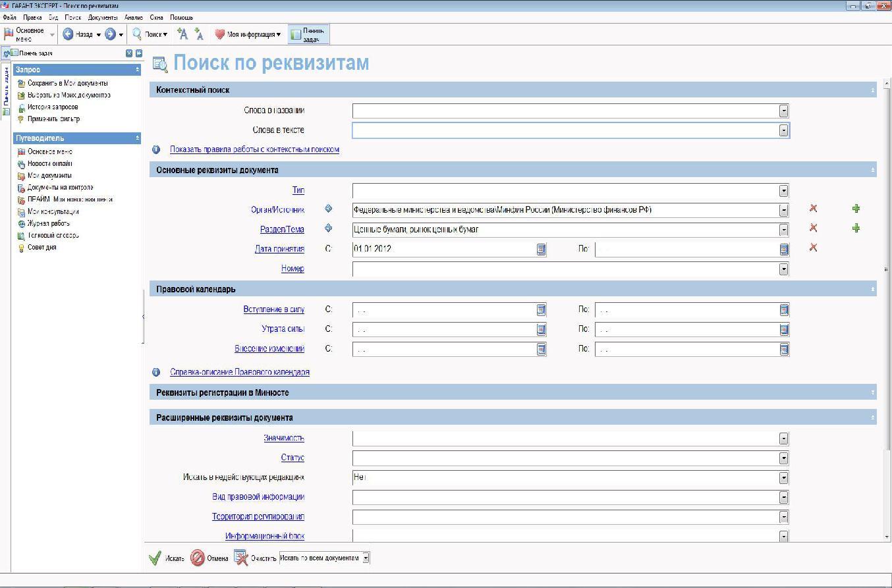Add another Раздел/Тема row with green plus
This screenshot has height=588, width=892.
[x=856, y=228]
